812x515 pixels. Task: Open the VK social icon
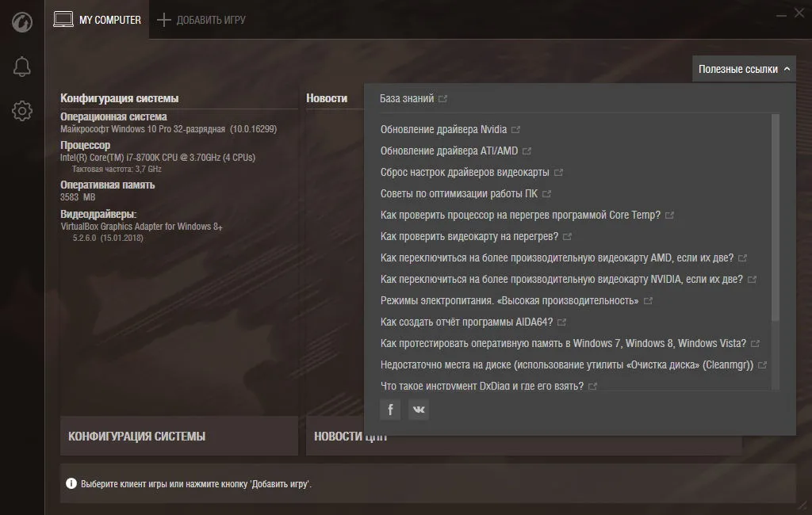(x=419, y=410)
